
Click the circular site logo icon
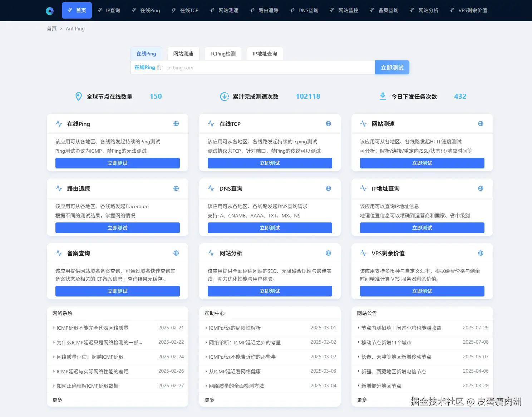point(50,10)
